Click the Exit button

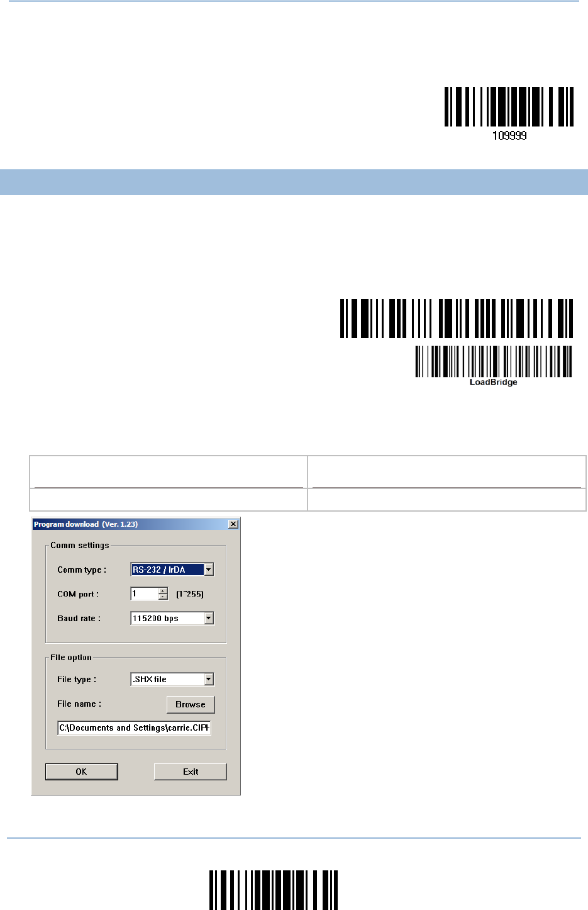pyautogui.click(x=191, y=772)
